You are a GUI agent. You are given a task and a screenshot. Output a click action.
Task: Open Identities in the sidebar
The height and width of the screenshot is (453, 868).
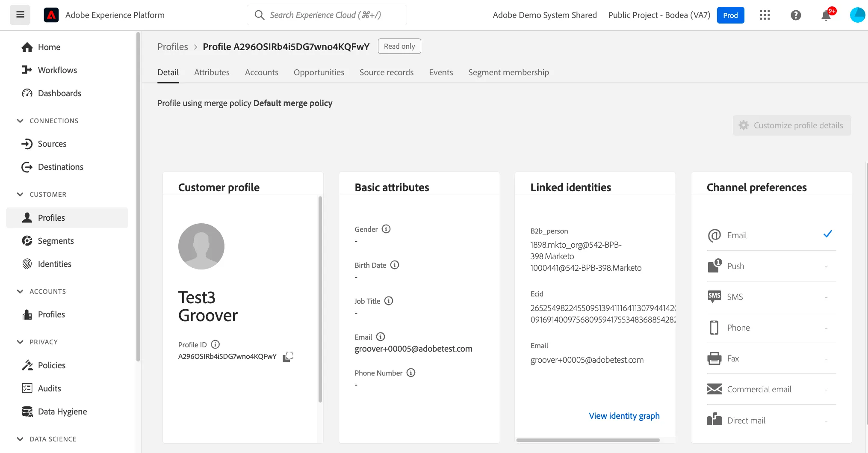pos(67,264)
